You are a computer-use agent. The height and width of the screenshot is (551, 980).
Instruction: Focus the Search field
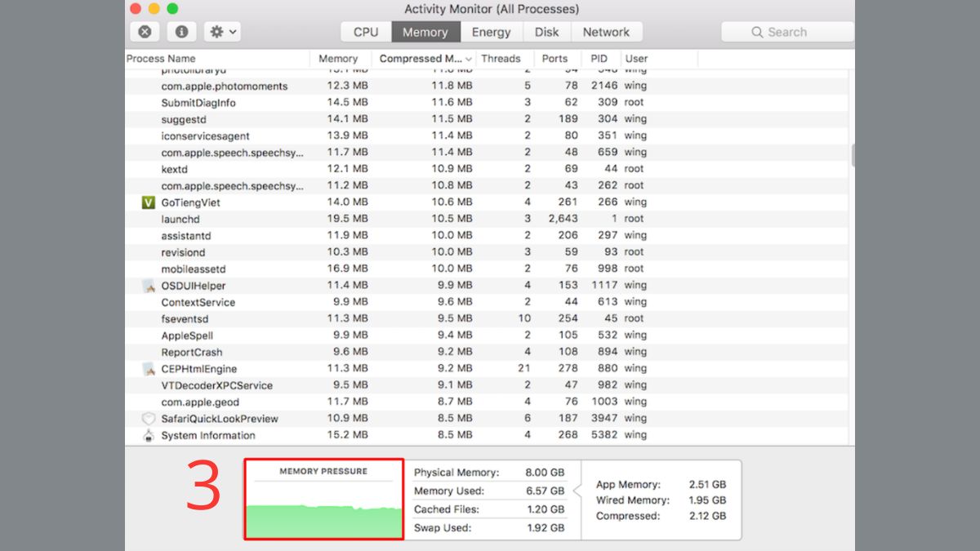pyautogui.click(x=787, y=32)
